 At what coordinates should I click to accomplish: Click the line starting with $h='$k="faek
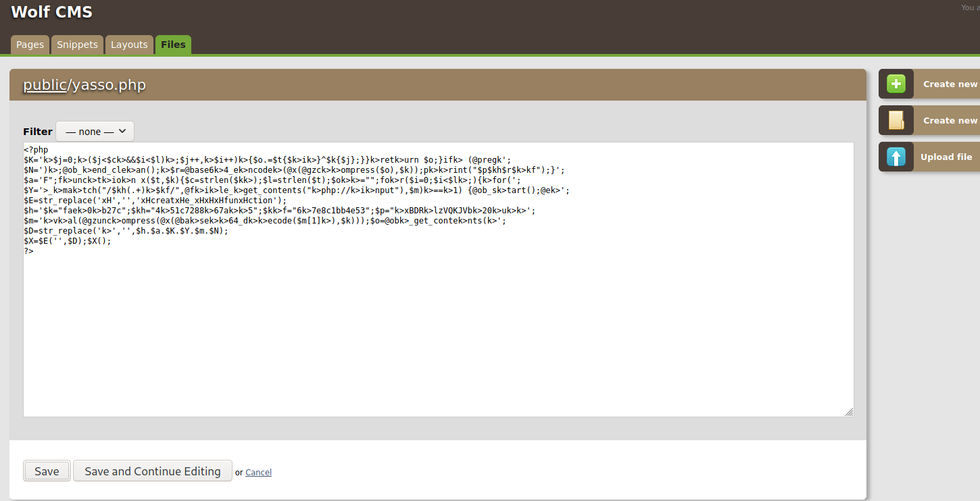[x=279, y=211]
